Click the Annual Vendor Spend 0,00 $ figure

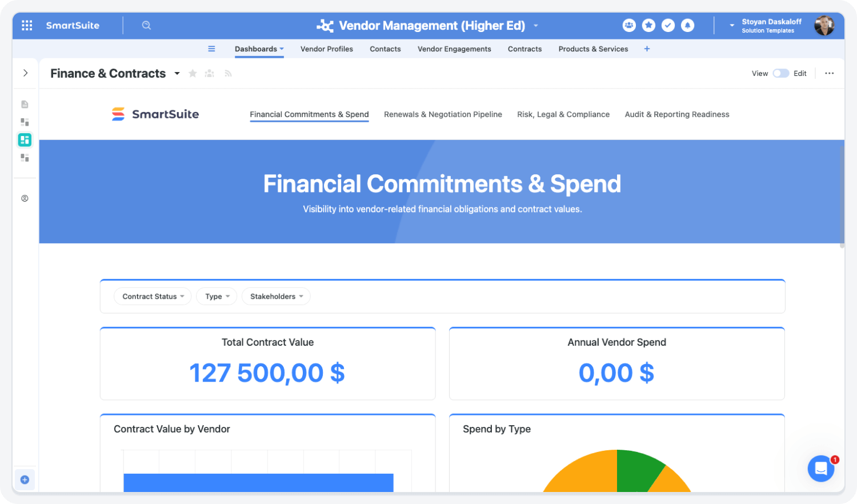[x=616, y=373]
